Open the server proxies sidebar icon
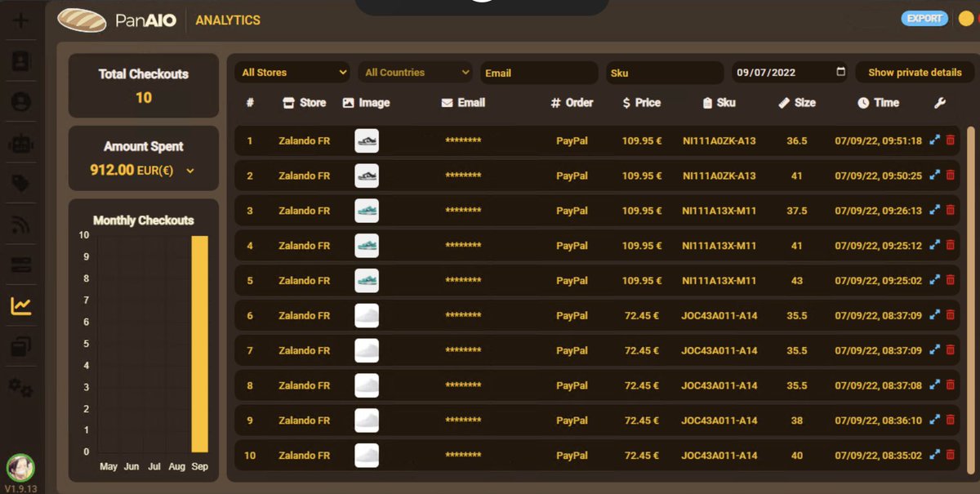This screenshot has width=980, height=494. click(x=20, y=265)
